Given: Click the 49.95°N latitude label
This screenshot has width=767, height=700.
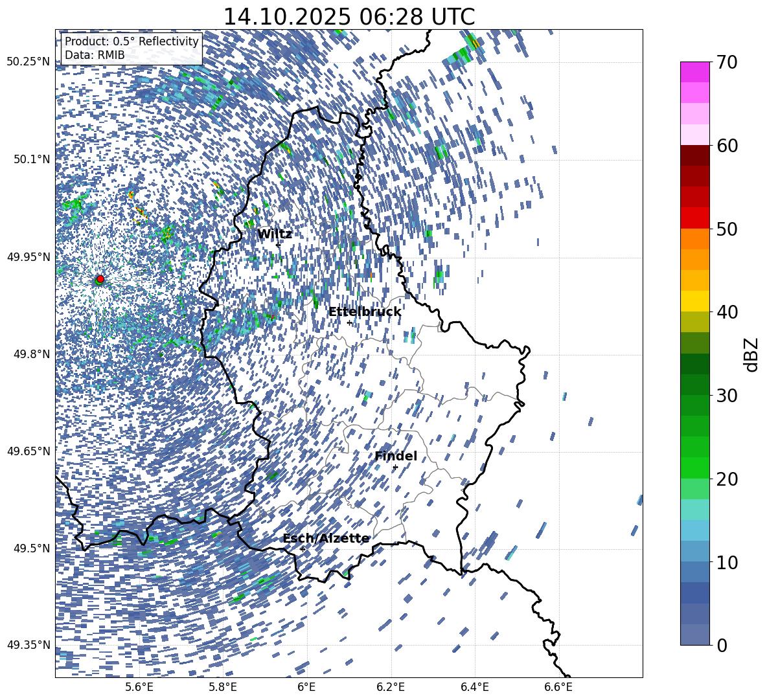Looking at the screenshot, I should tap(28, 256).
